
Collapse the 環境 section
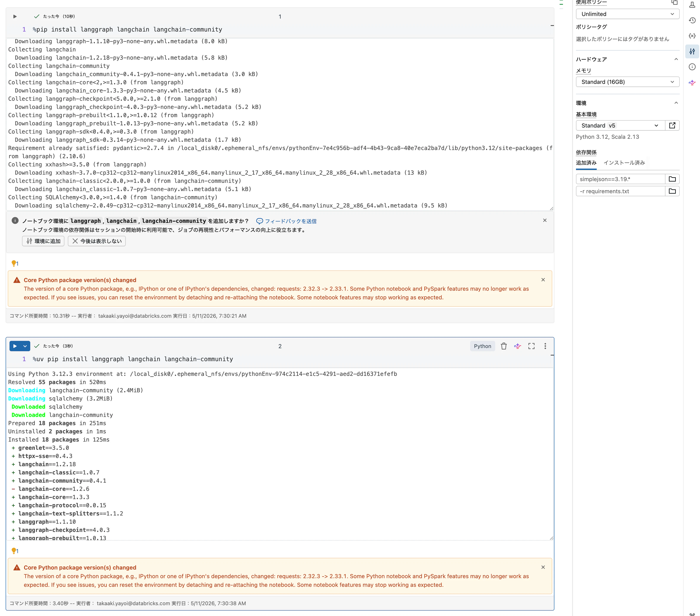pyautogui.click(x=676, y=103)
